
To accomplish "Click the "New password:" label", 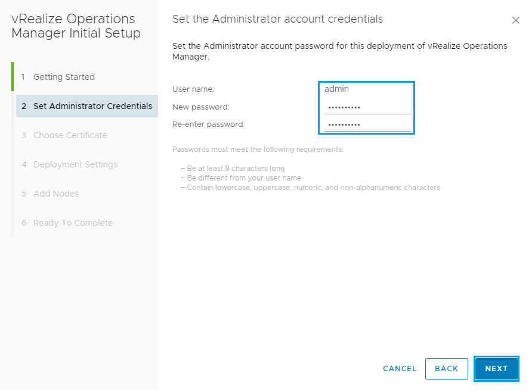I will click(x=200, y=107).
